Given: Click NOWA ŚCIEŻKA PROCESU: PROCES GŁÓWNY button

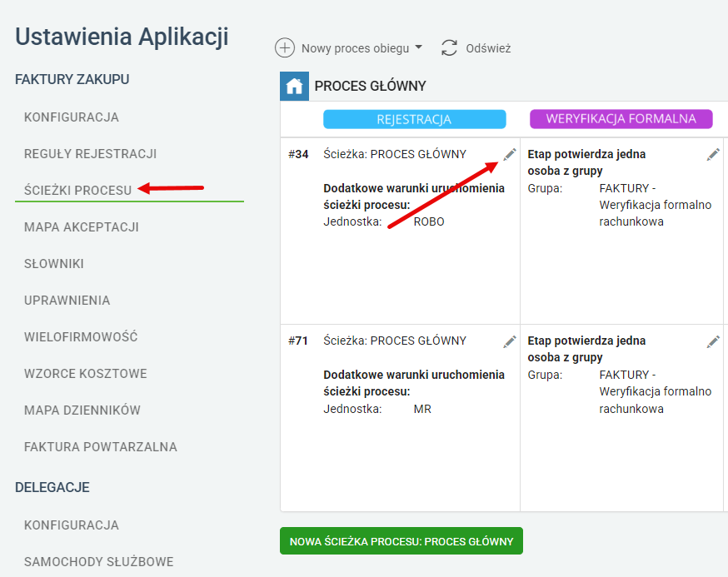Looking at the screenshot, I should click(401, 541).
